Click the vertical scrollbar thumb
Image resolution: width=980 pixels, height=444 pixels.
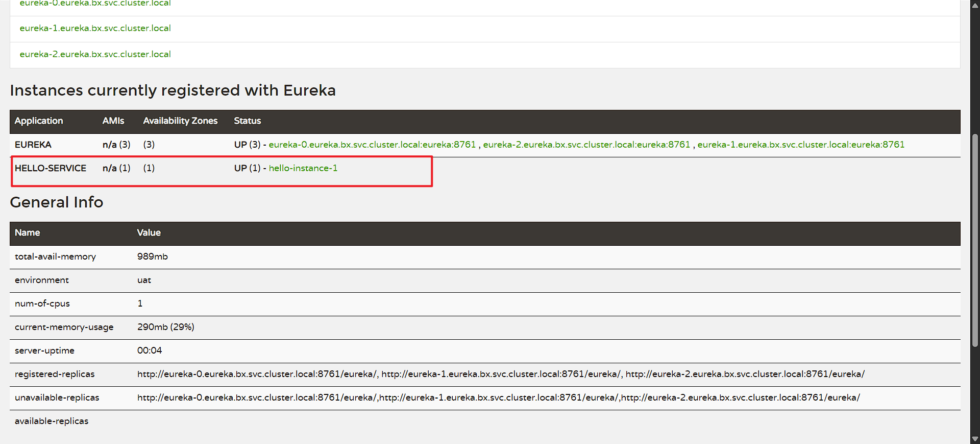[975, 240]
